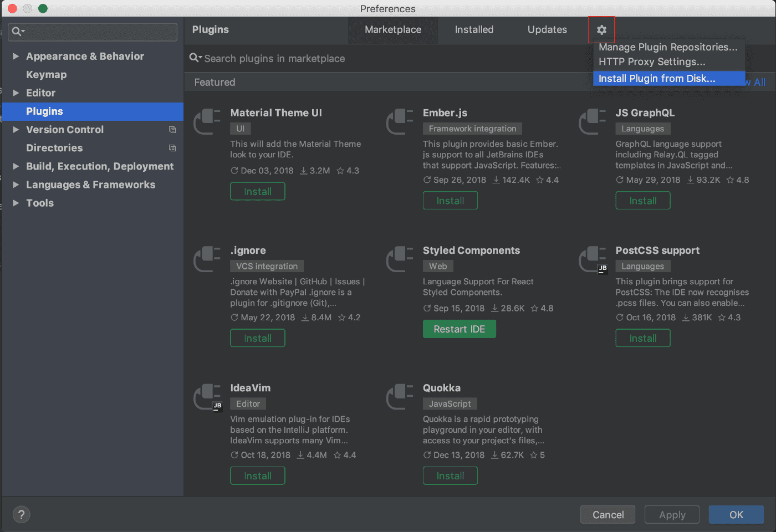Click the icon beside Directories entry
Image resolution: width=776 pixels, height=532 pixels.
point(172,148)
